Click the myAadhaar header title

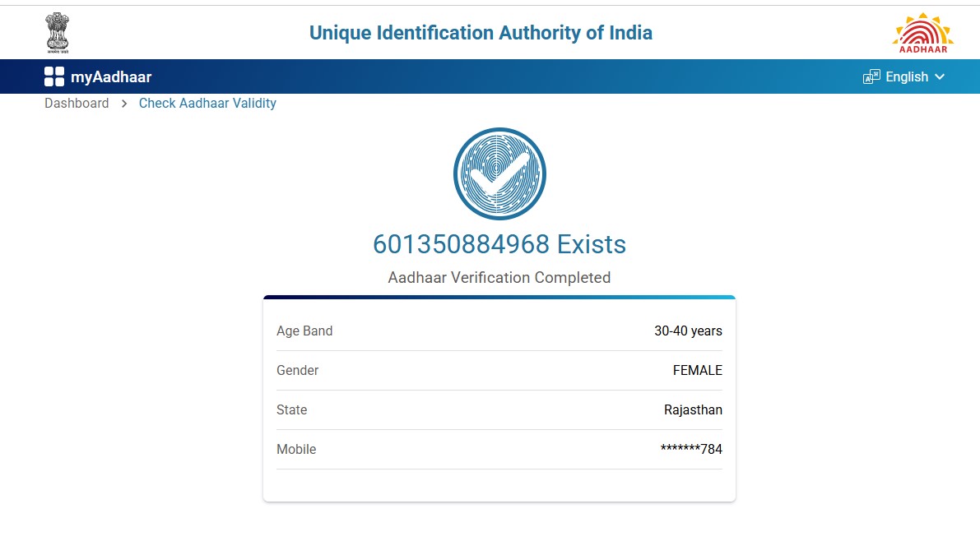click(111, 77)
